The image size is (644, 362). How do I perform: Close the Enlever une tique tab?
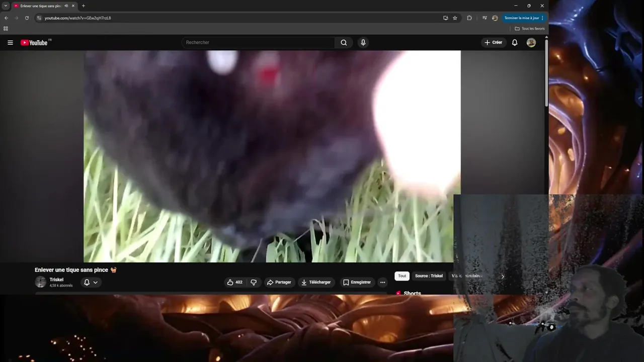(x=73, y=6)
